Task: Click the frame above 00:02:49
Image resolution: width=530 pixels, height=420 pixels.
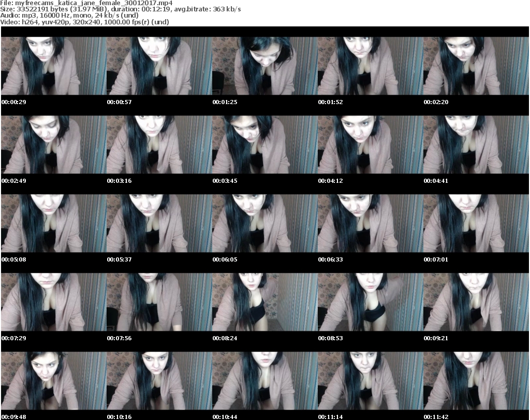Action: 54,144
